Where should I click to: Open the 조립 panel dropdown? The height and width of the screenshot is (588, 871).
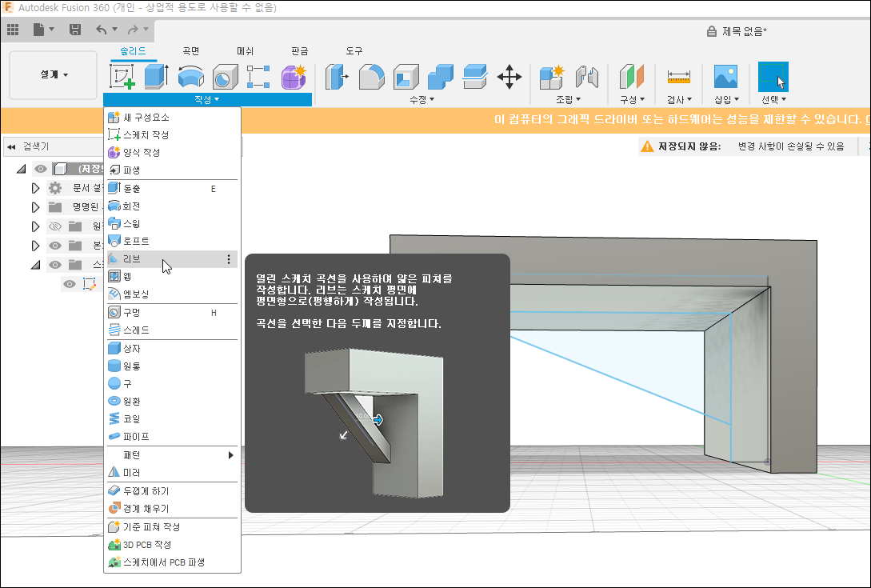pyautogui.click(x=568, y=99)
